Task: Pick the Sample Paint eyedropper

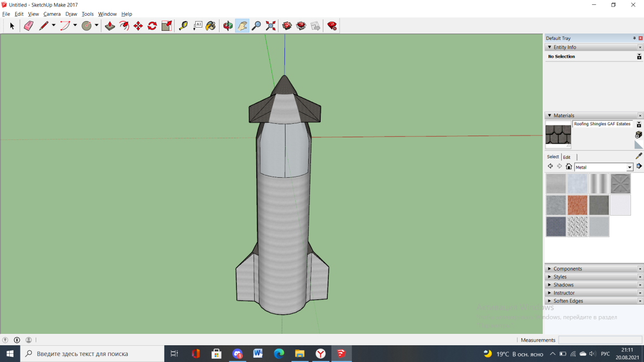Action: point(639,156)
